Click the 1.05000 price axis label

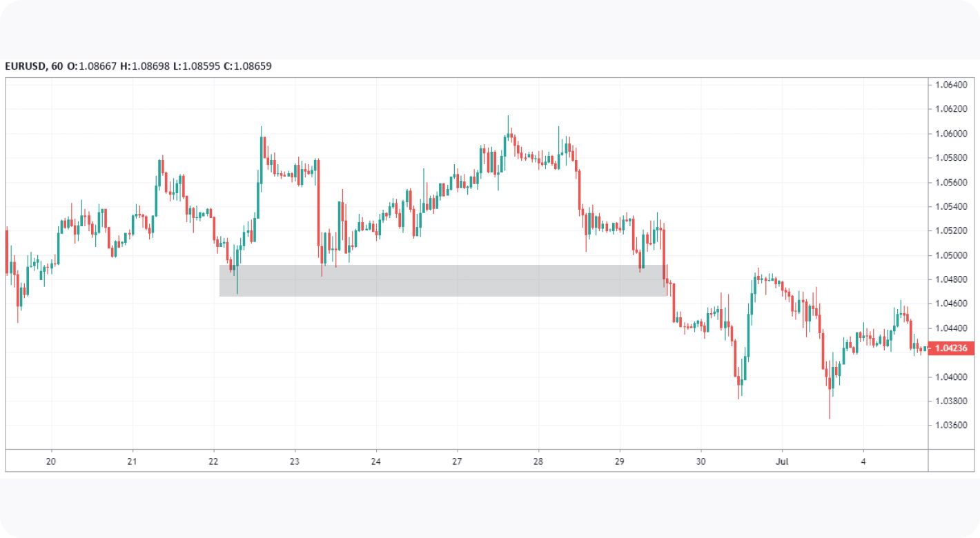tap(950, 255)
